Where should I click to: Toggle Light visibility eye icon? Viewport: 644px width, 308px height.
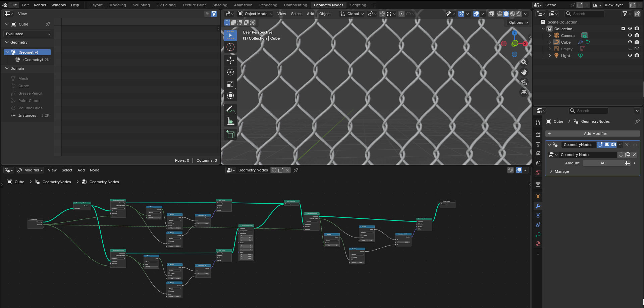(x=630, y=56)
